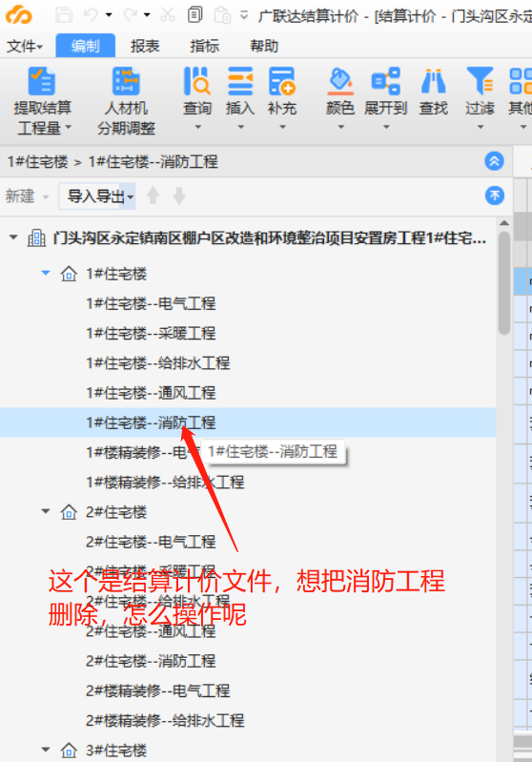Open the 文件 menu
Image resolution: width=532 pixels, height=762 pixels.
(x=24, y=46)
